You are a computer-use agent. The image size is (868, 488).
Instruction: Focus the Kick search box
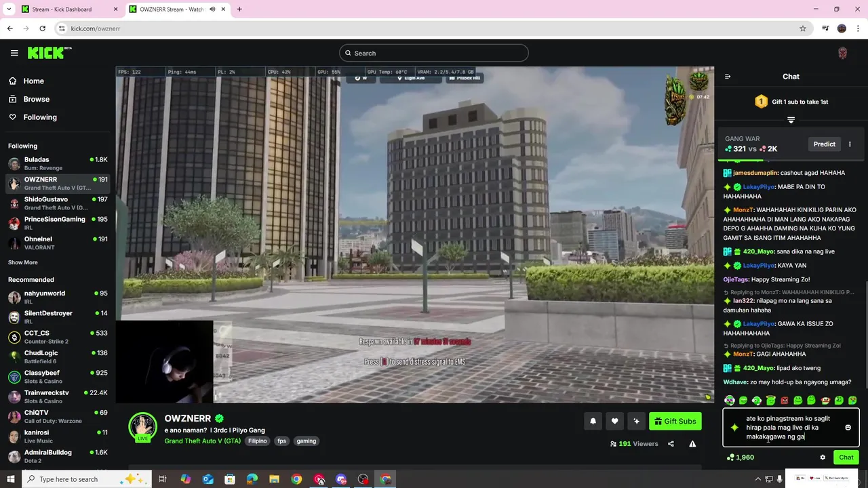pyautogui.click(x=434, y=53)
